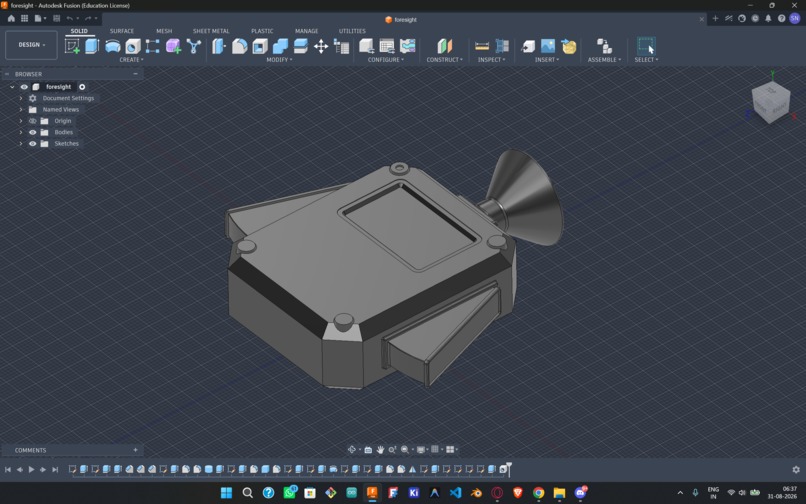Viewport: 806px width, 504px height.
Task: Click the Automated Modeling icon
Action: point(194,46)
